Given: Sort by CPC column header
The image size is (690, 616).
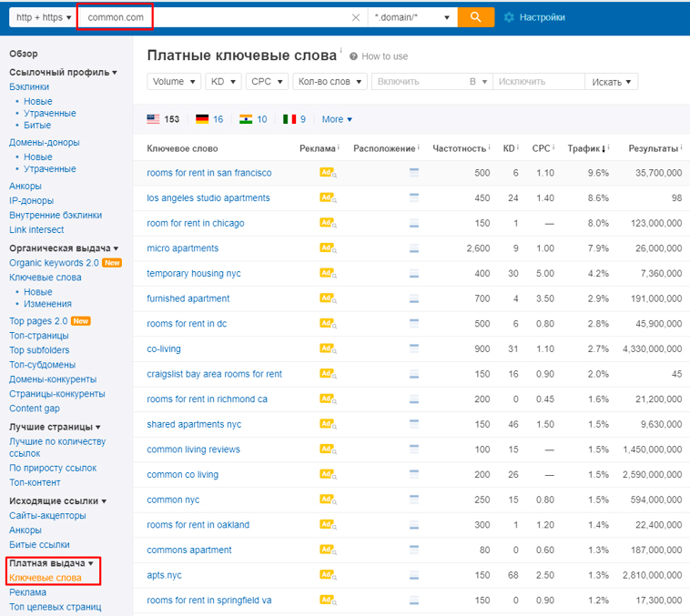Looking at the screenshot, I should [x=541, y=148].
